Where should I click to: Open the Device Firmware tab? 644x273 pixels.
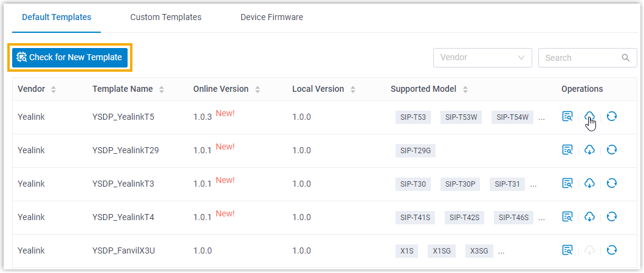[272, 17]
